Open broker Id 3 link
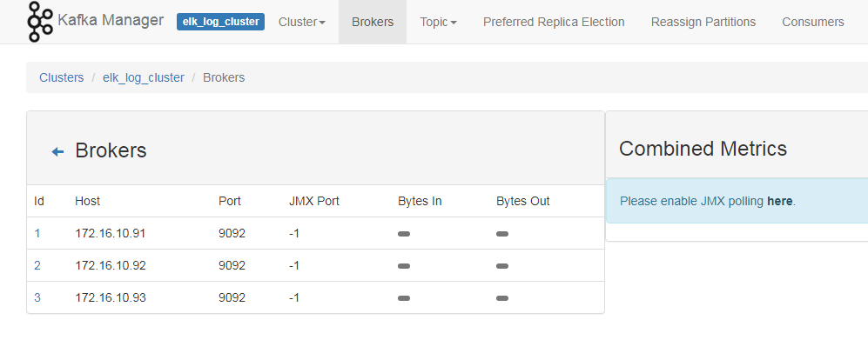This screenshot has height=340, width=868. point(37,297)
